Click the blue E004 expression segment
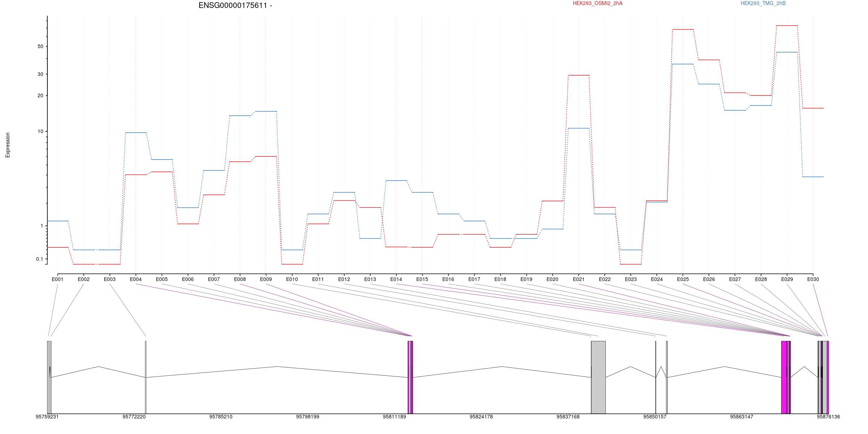Screen dimensions: 868x434 136,133
